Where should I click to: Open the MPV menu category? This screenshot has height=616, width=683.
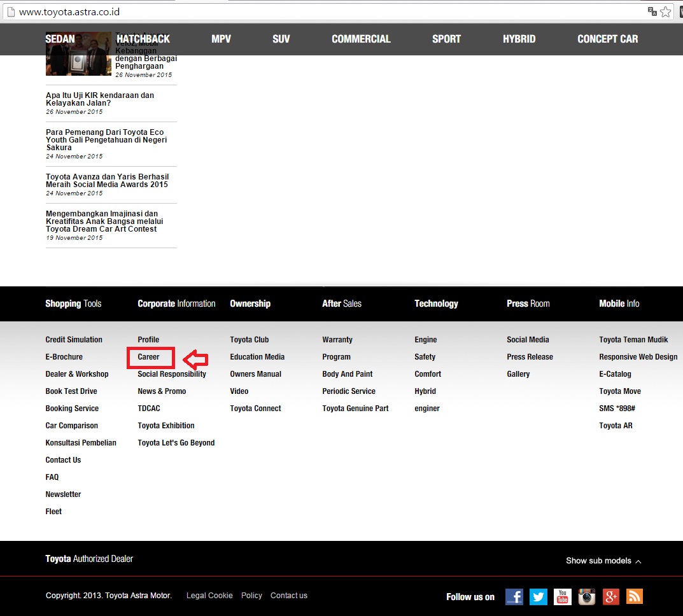point(222,39)
